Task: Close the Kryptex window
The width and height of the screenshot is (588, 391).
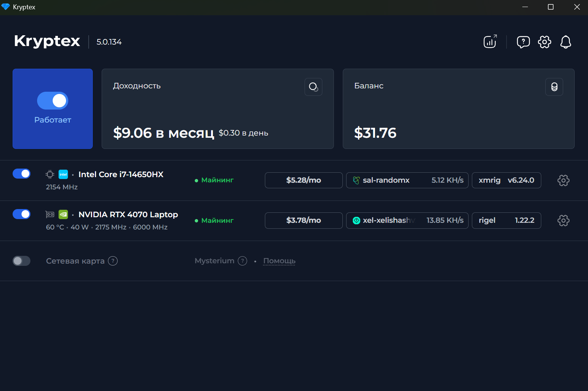Action: click(577, 7)
